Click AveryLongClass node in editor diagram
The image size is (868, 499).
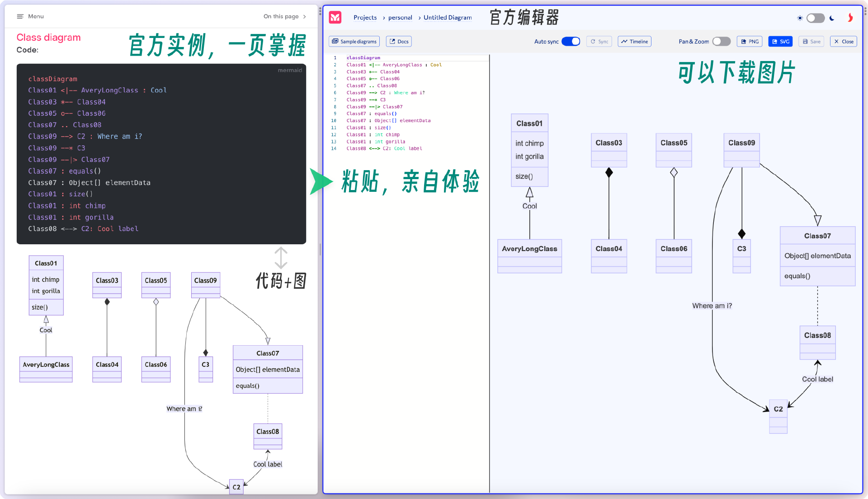click(529, 256)
